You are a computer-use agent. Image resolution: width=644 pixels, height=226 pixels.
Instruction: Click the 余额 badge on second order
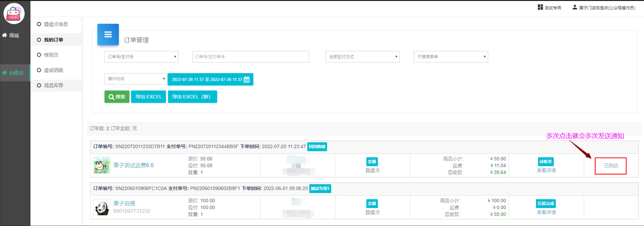tap(372, 204)
